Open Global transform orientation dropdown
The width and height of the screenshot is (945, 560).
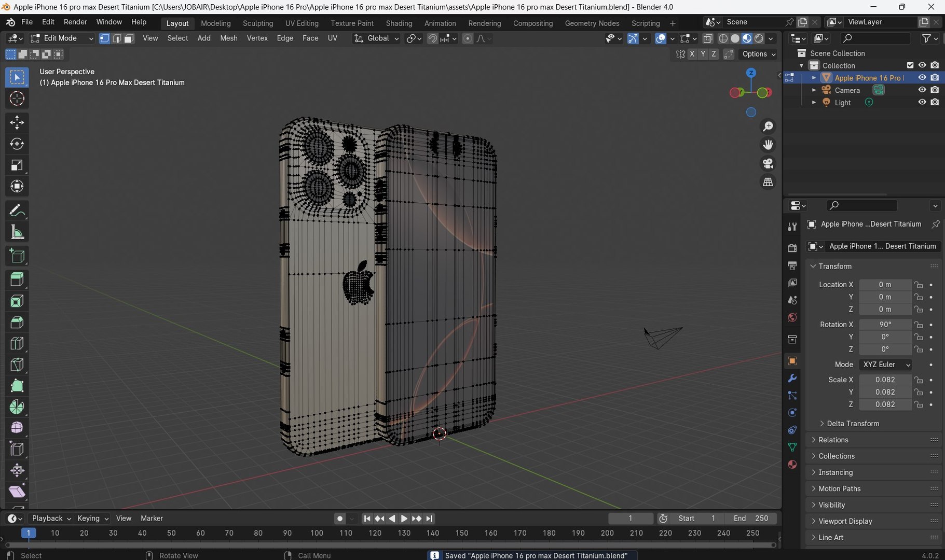click(x=377, y=38)
